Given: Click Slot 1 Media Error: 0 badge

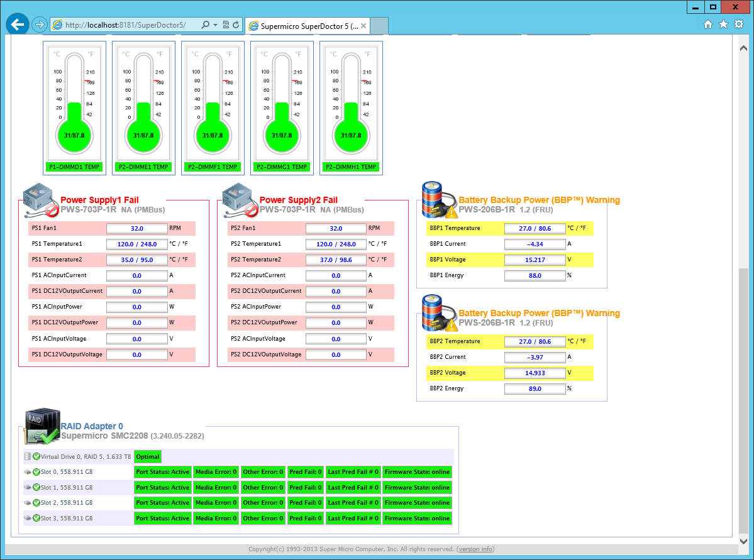Looking at the screenshot, I should point(216,488).
